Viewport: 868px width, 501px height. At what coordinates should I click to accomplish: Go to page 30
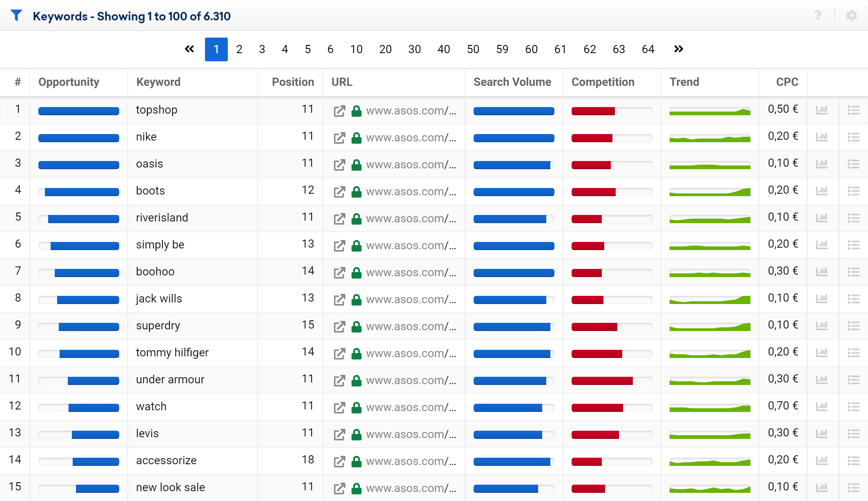pyautogui.click(x=414, y=49)
